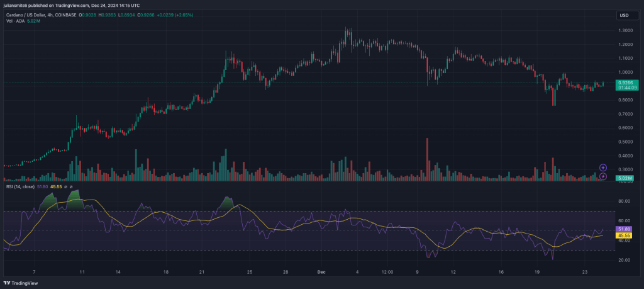Click the '28' date label on time axis
Screen dimensions: 644x289
click(286, 272)
